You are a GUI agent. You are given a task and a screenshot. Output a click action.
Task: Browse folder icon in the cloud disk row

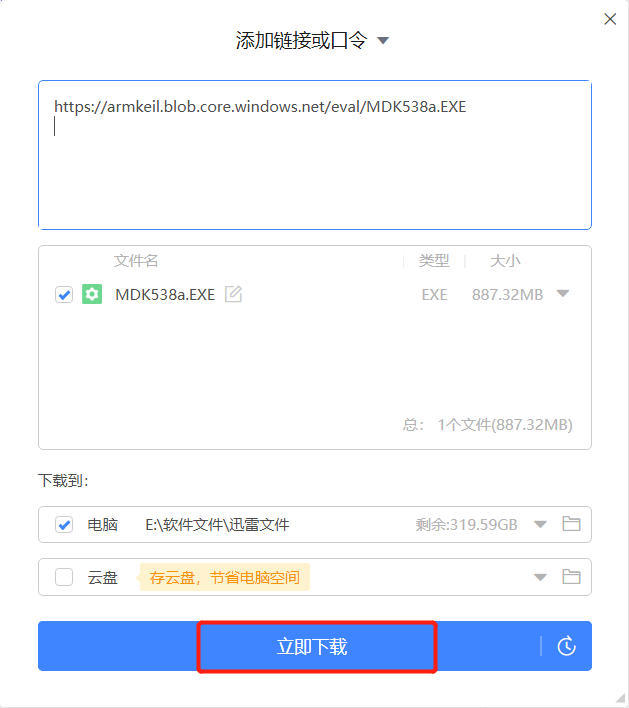click(x=571, y=577)
